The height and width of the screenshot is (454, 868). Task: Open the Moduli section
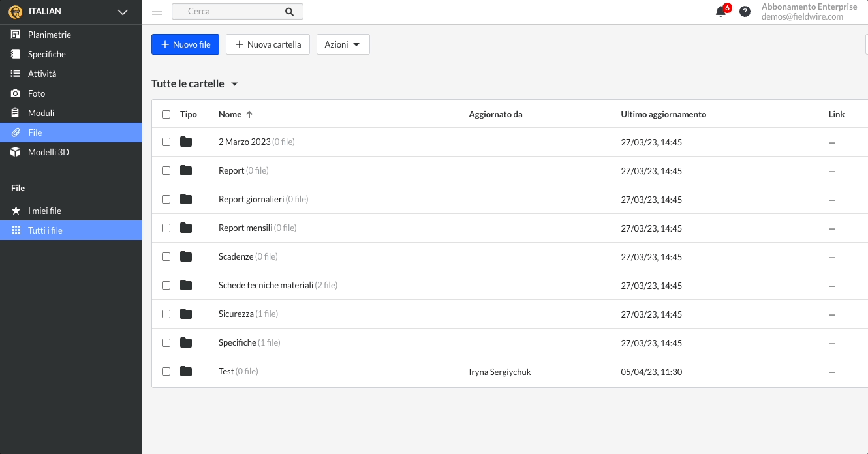[40, 112]
